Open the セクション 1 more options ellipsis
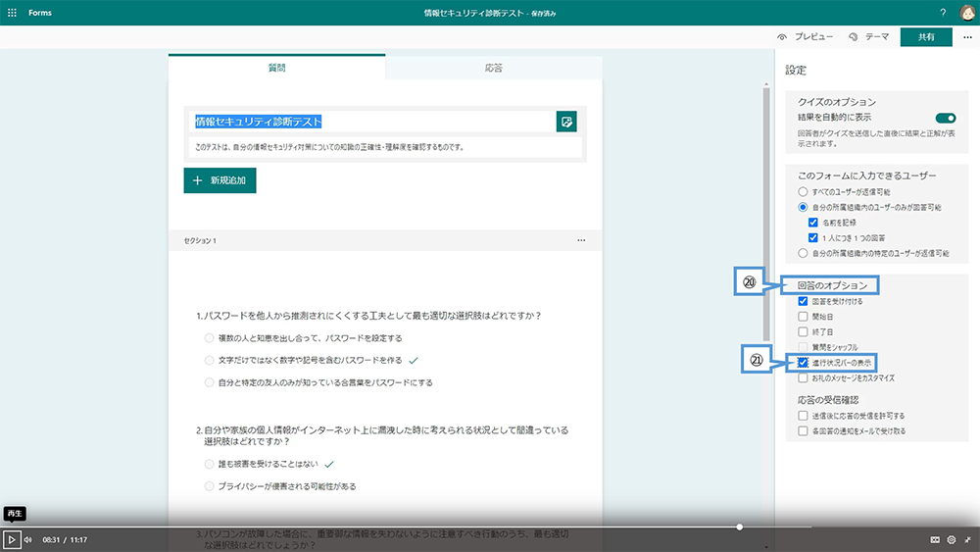980x552 pixels. tap(581, 240)
